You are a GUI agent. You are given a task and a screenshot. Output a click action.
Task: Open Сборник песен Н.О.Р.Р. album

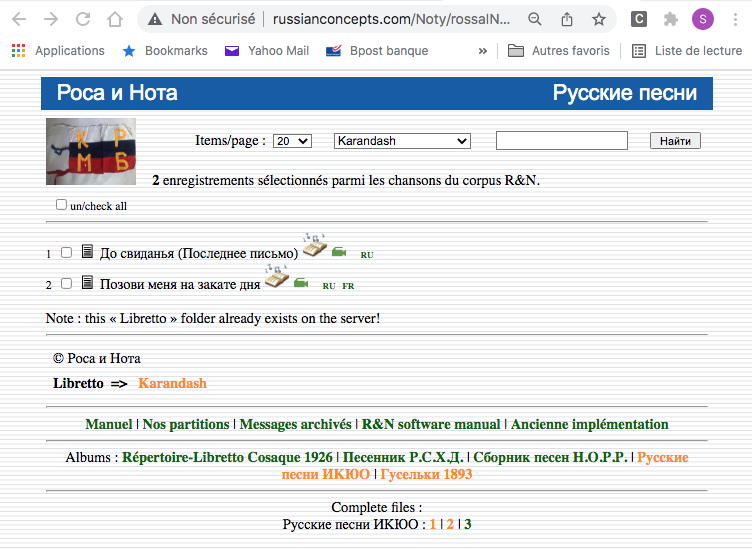pos(550,457)
